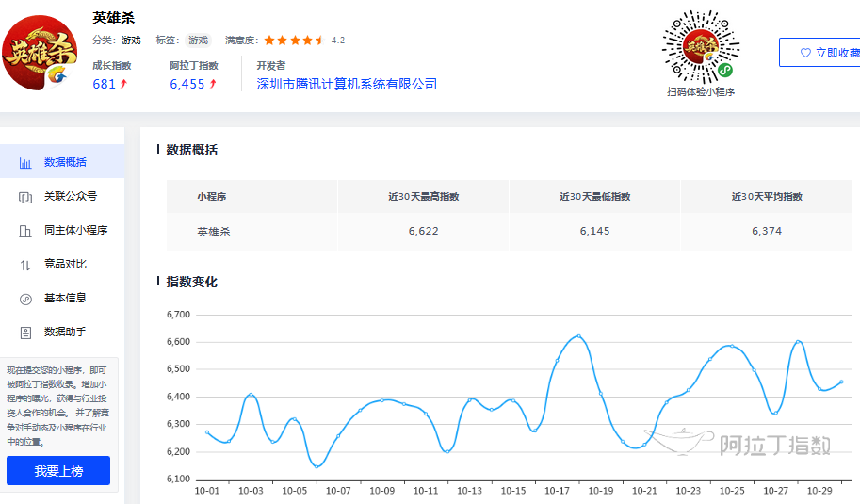
Task: Click the red arrow beside 6,455
Action: tap(213, 84)
